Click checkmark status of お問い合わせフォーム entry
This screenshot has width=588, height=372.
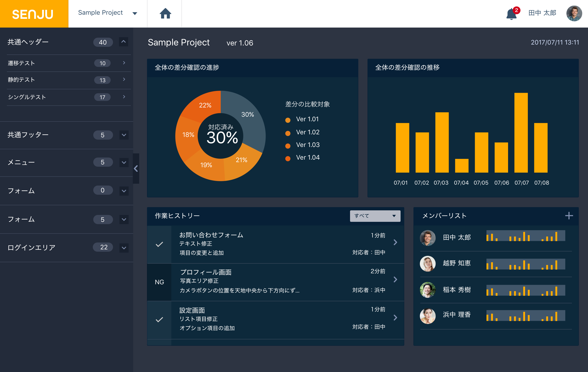(159, 244)
